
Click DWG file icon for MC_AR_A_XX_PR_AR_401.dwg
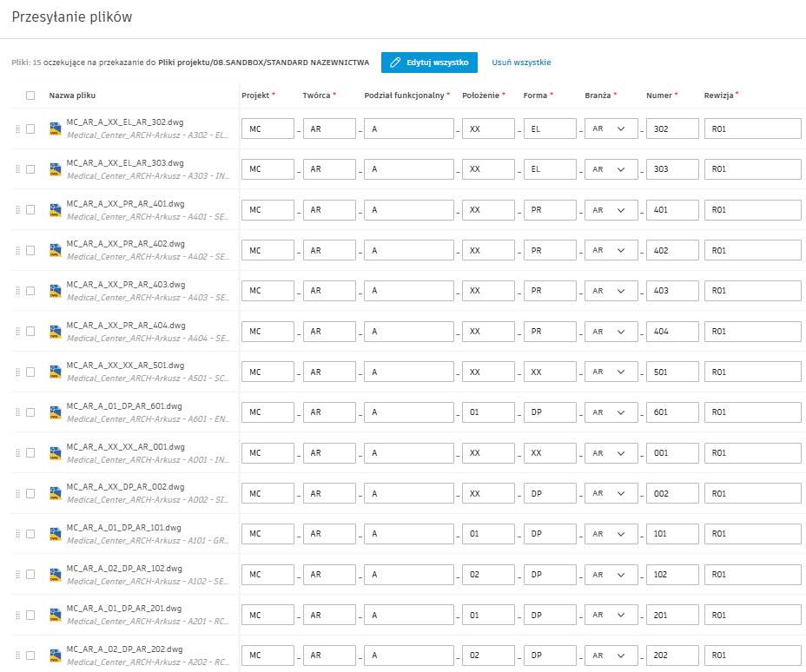click(55, 209)
